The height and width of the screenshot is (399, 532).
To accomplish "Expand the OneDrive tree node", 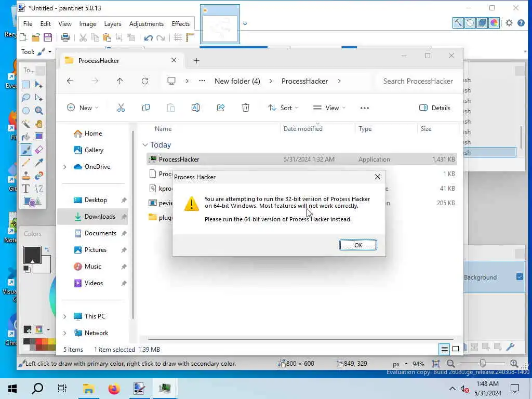I will [x=64, y=167].
